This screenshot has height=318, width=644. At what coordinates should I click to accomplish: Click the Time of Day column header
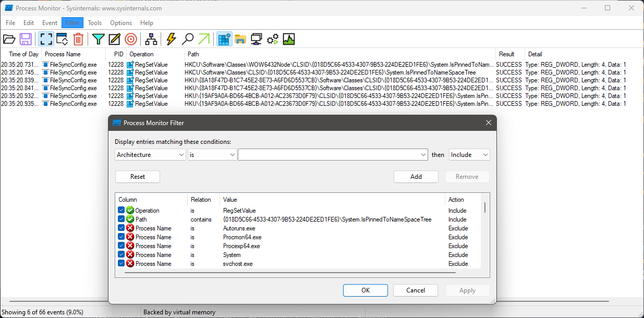point(21,54)
